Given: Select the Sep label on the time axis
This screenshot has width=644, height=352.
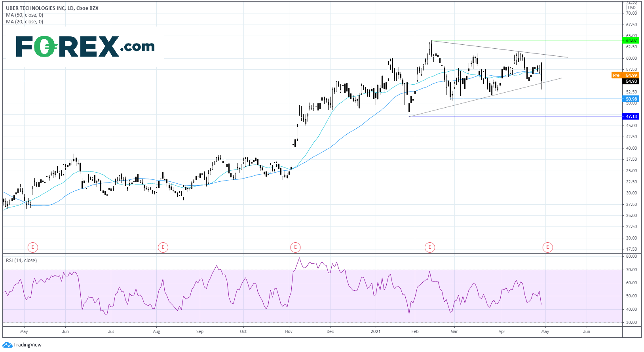Looking at the screenshot, I should pos(200,331).
